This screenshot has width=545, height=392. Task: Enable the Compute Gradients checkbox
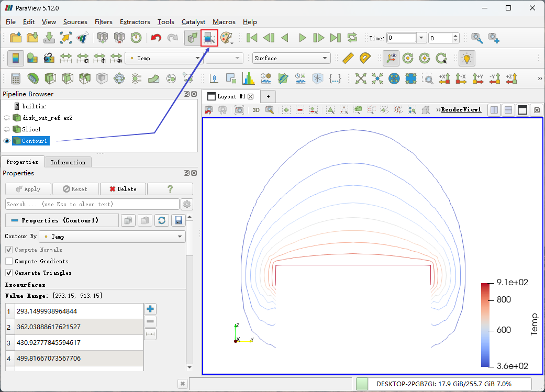point(9,261)
